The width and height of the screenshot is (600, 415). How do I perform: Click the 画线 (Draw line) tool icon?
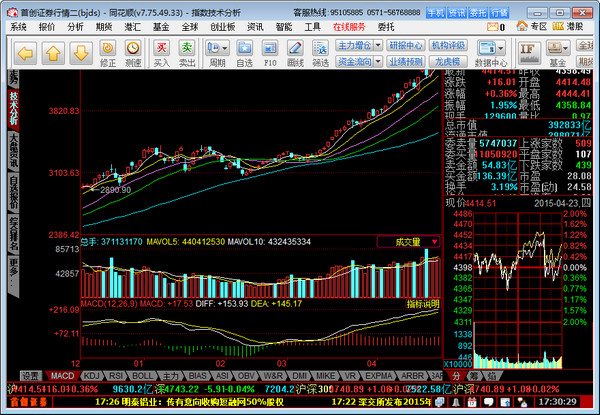pos(295,51)
